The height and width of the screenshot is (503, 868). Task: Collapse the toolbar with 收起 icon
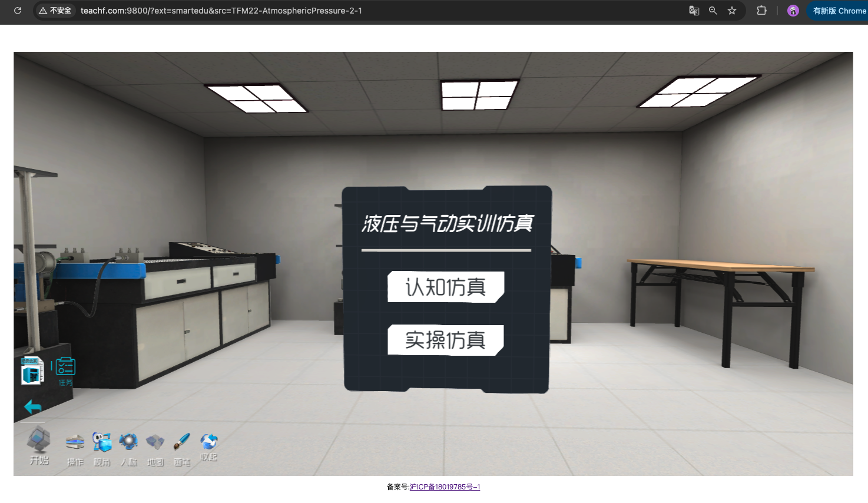point(209,442)
